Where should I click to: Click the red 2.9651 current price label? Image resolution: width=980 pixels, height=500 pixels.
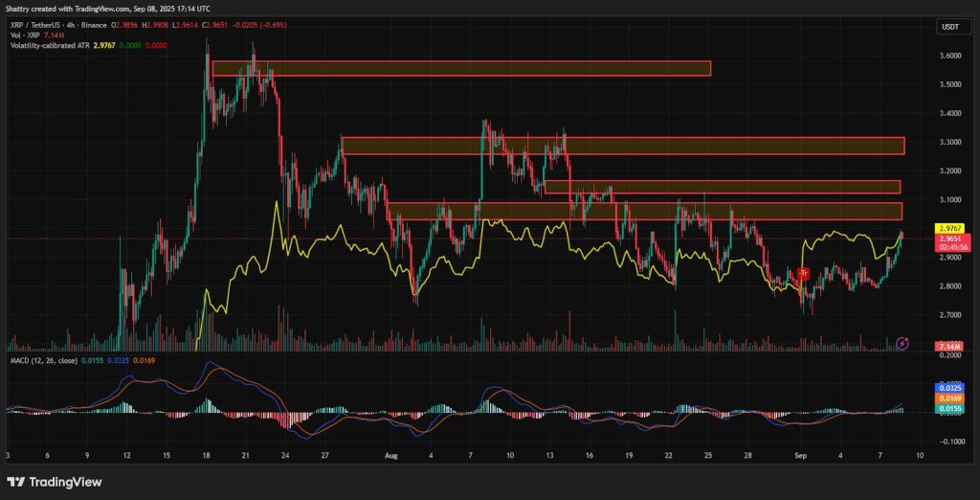pyautogui.click(x=949, y=239)
